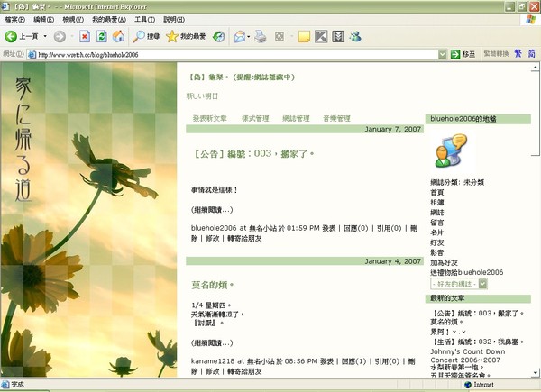Click the grayed edit icon beside printer

[280, 36]
